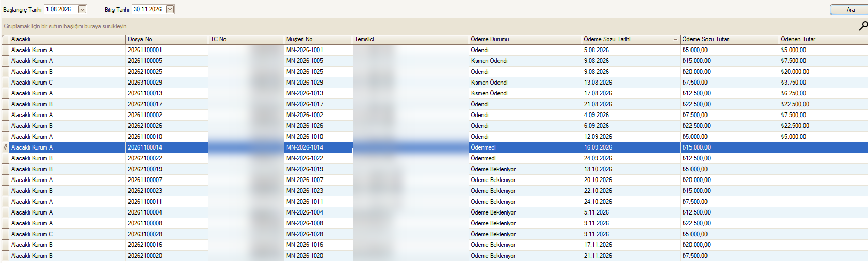The height and width of the screenshot is (263, 868).
Task: Open the Bitiş Tarihi date dropdown
Action: click(170, 9)
